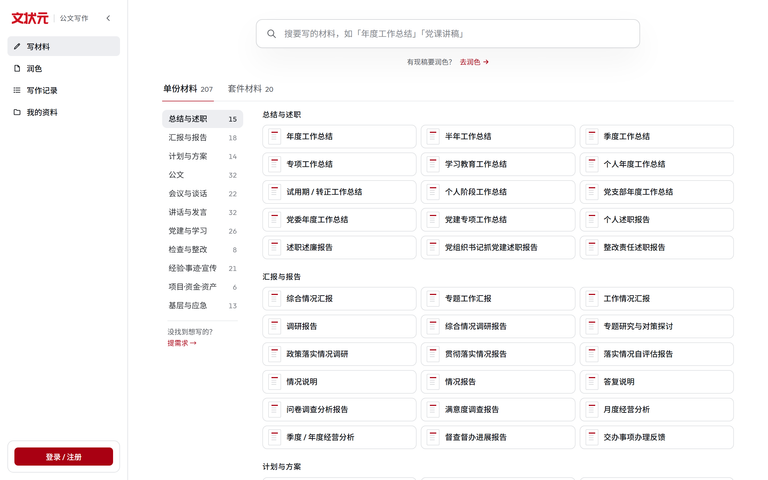This screenshot has height=480, width=768.
Task: Open the 问卷调查分析报告 template card
Action: point(339,409)
